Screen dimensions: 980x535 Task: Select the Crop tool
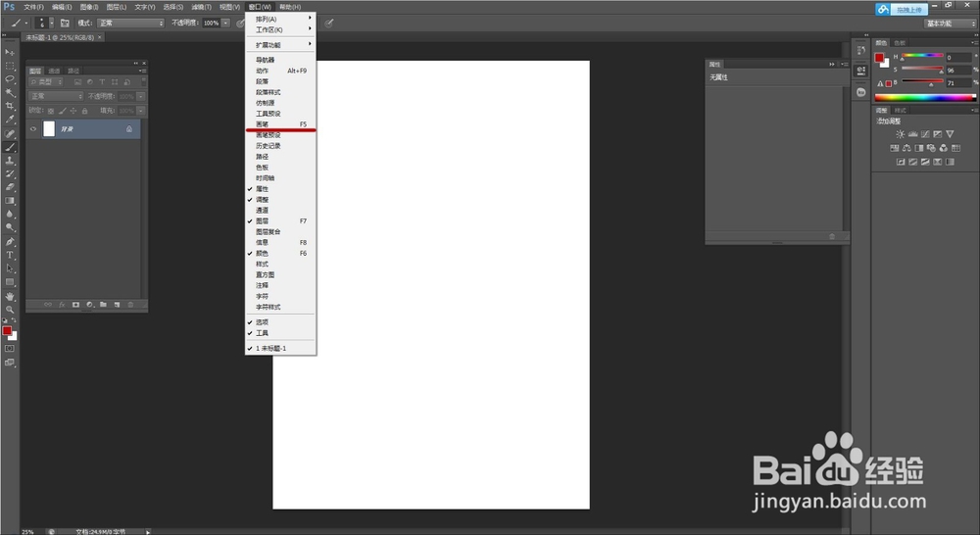pyautogui.click(x=10, y=106)
